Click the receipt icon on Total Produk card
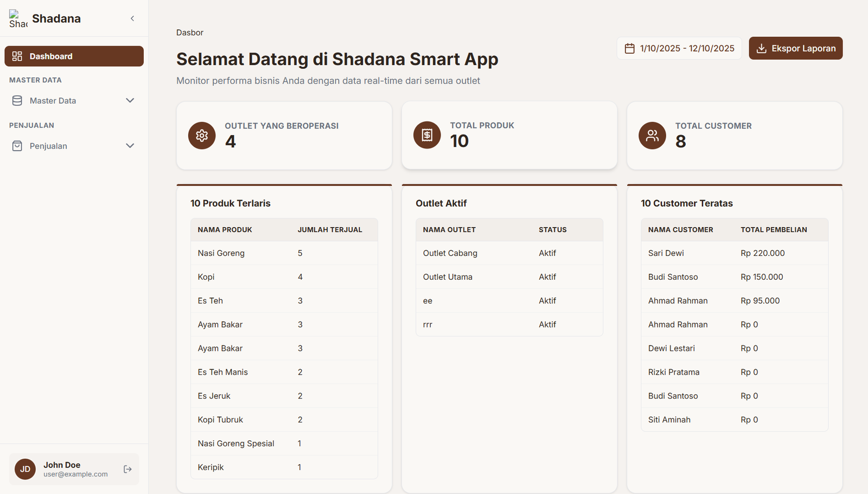Viewport: 868px width, 494px height. coord(427,135)
